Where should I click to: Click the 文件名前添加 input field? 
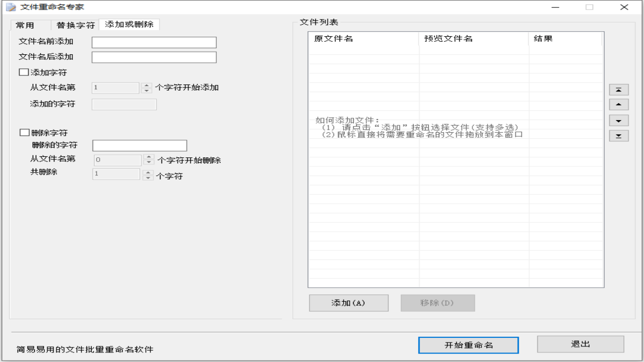tap(153, 42)
